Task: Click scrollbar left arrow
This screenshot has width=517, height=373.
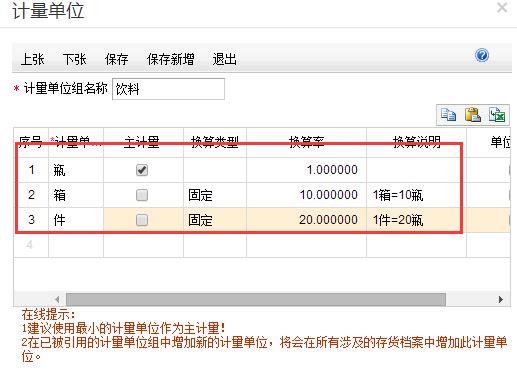Action: (57, 299)
